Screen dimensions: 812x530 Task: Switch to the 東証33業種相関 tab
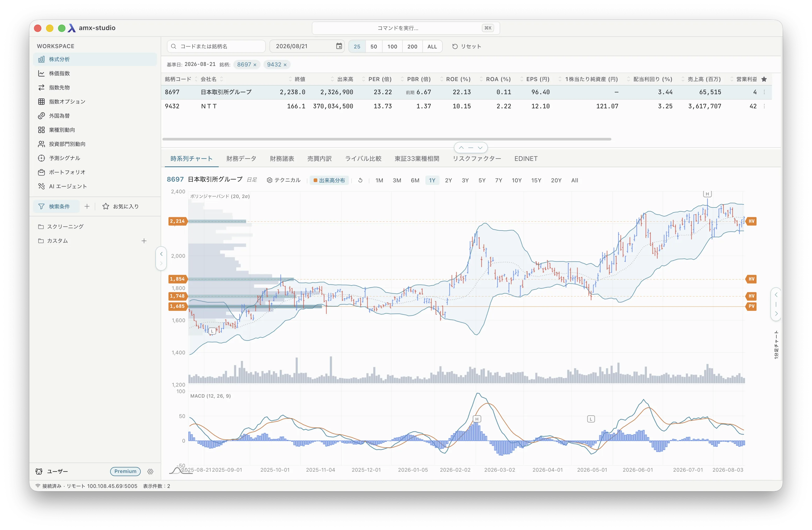[x=417, y=159]
